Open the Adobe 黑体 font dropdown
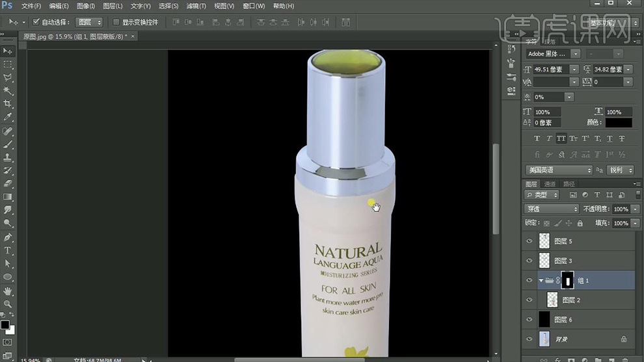This screenshot has width=644, height=362. pyautogui.click(x=576, y=54)
